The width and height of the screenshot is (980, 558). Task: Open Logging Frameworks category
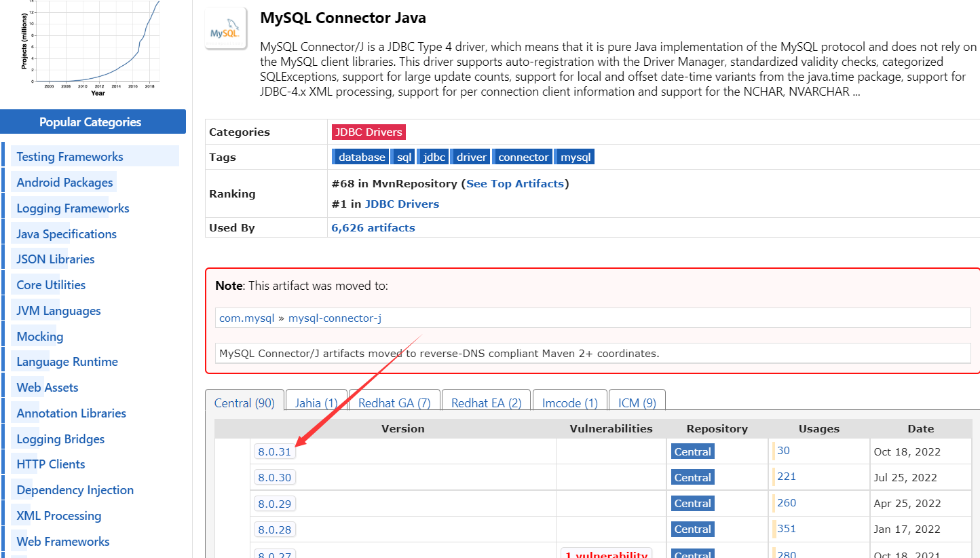pyautogui.click(x=73, y=208)
